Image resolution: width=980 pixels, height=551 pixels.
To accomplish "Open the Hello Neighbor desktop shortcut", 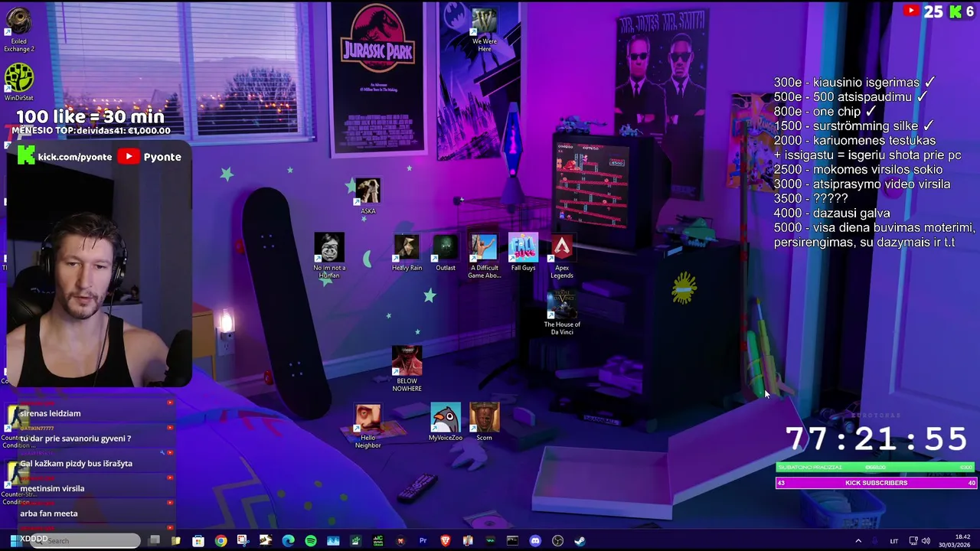I will [x=367, y=426].
